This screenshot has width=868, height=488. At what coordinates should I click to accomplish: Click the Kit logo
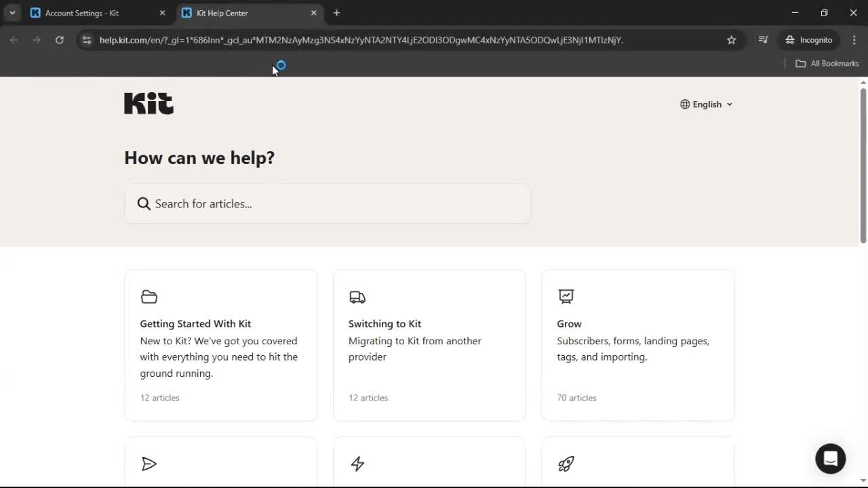pyautogui.click(x=149, y=103)
